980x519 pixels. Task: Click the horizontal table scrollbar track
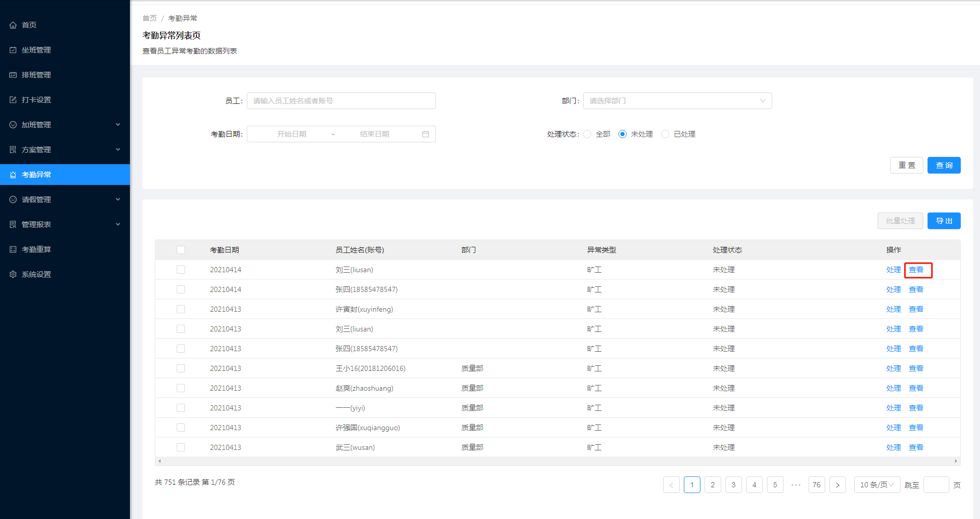coord(558,461)
